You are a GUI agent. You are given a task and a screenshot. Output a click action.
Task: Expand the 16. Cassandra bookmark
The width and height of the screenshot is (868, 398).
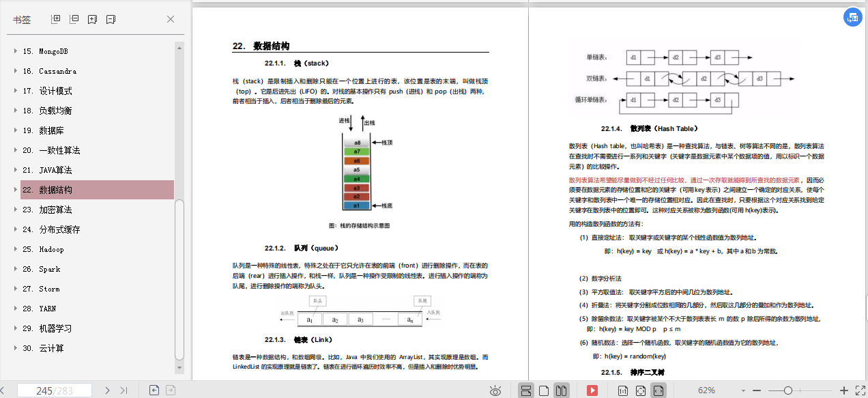15,71
